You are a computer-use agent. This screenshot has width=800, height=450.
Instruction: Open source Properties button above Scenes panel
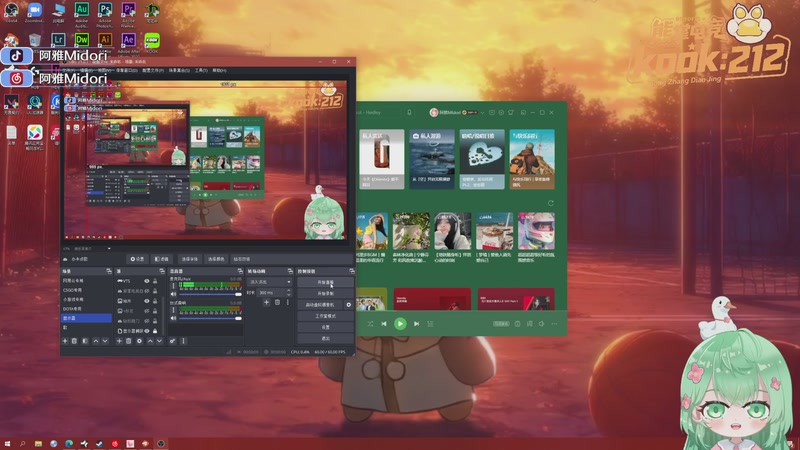click(138, 259)
